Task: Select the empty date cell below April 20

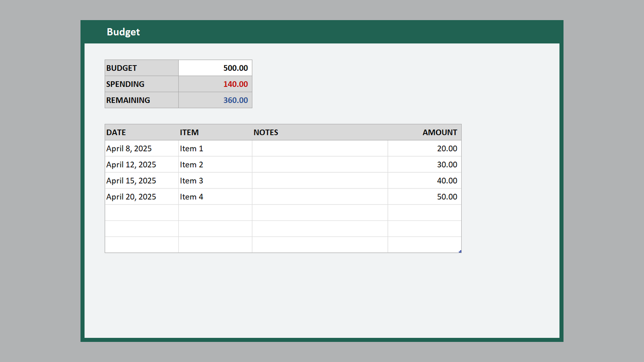Action: click(x=141, y=213)
